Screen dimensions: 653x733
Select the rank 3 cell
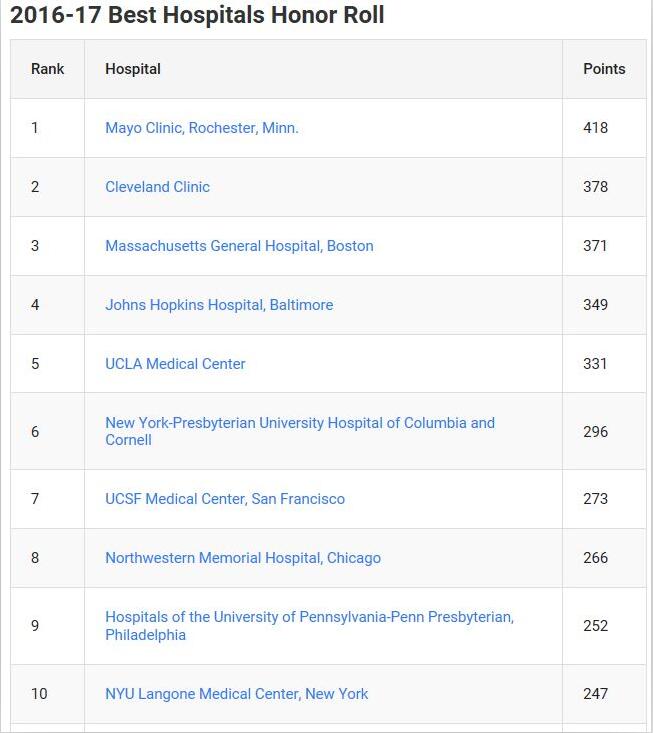[35, 246]
